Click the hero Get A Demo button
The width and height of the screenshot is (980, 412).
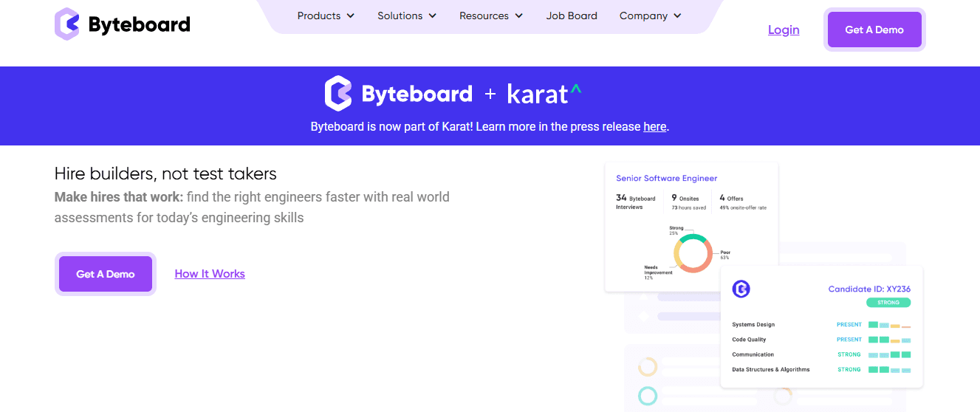(x=106, y=274)
